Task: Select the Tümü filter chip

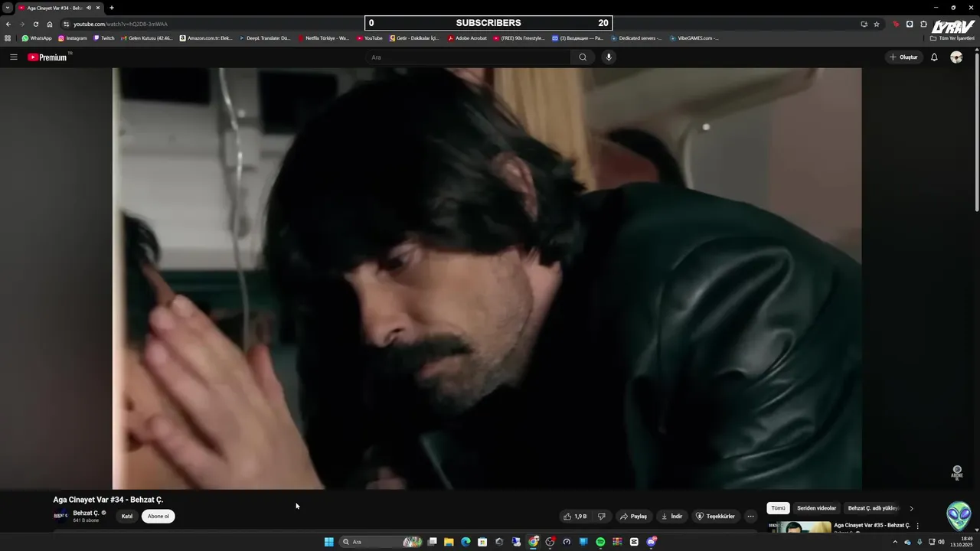Action: click(778, 508)
